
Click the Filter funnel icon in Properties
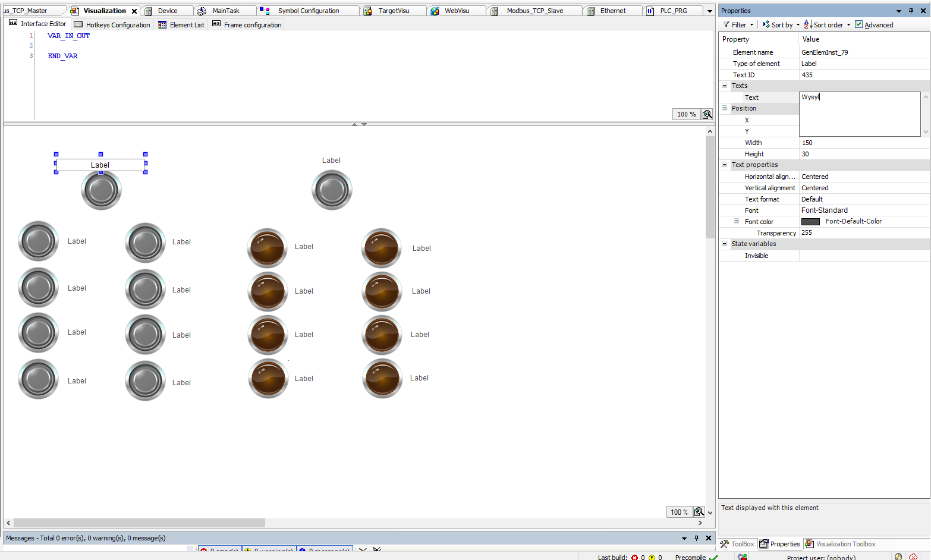pyautogui.click(x=726, y=24)
